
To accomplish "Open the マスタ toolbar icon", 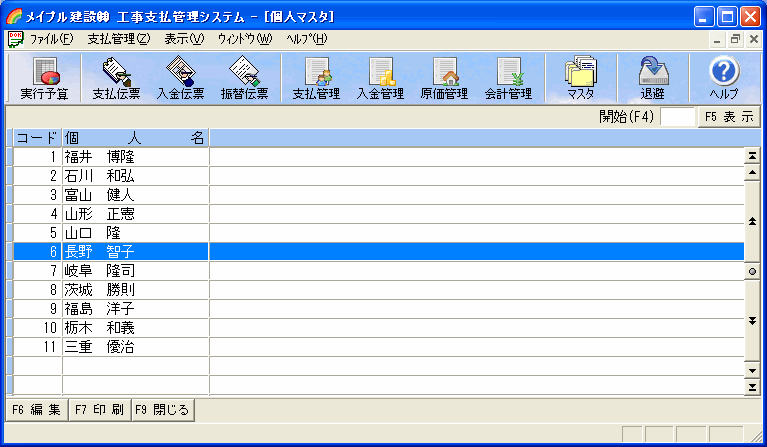I will click(580, 78).
